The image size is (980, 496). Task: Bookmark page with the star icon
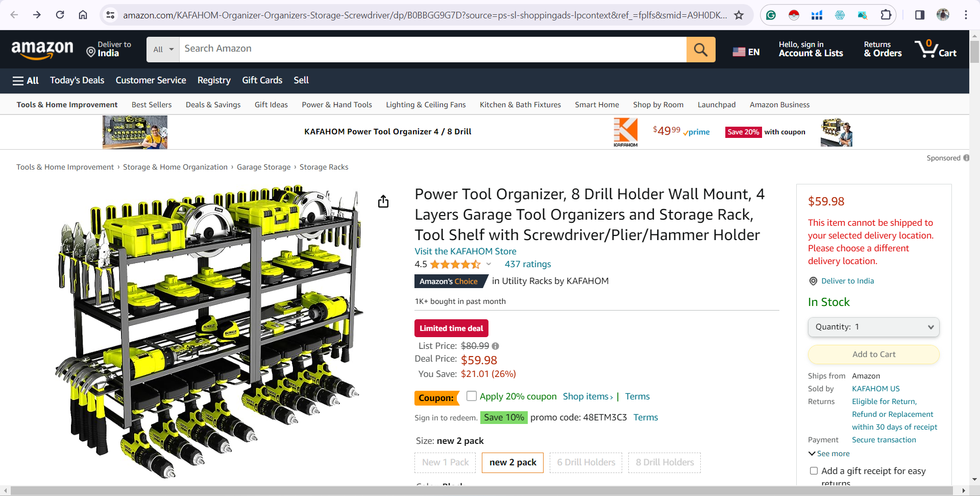[739, 15]
